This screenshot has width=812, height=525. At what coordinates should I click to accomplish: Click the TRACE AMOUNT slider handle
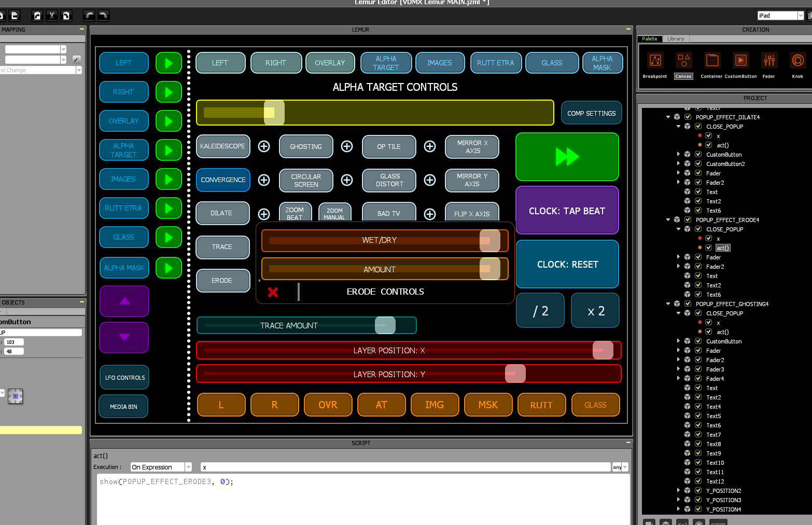(385, 325)
